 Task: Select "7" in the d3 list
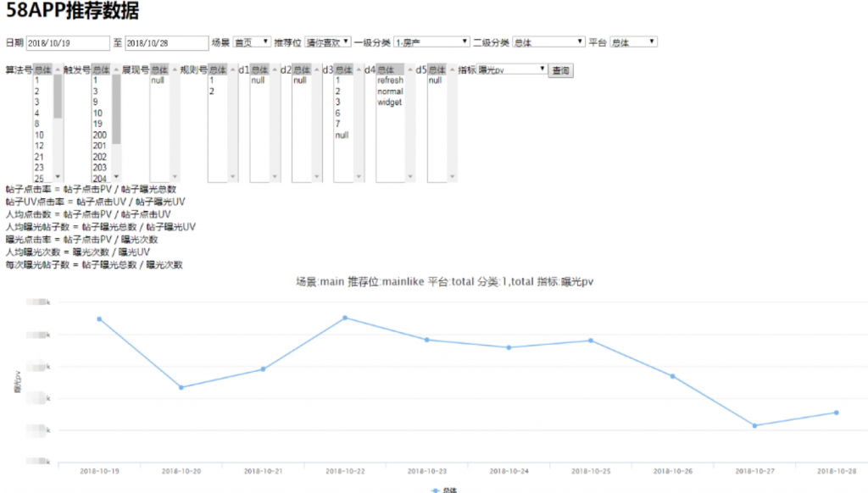(x=337, y=124)
